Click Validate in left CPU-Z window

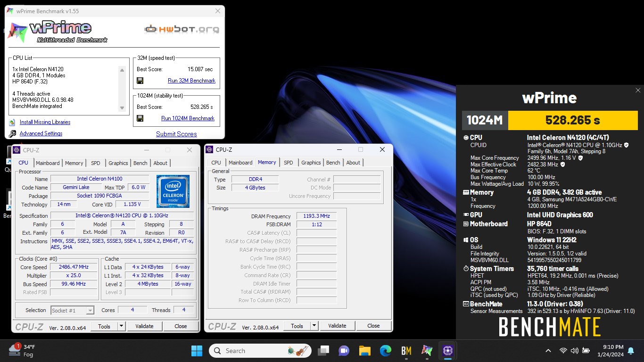[144, 326]
